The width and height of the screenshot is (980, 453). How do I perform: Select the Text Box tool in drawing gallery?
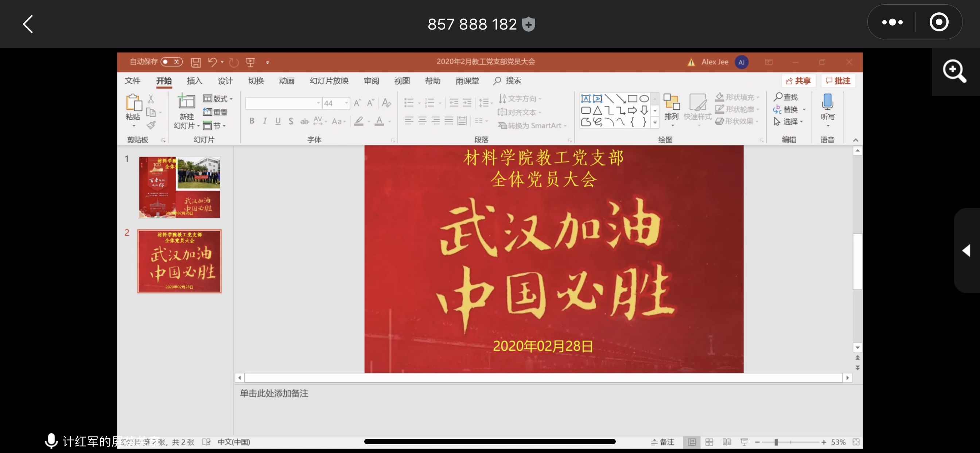(586, 98)
